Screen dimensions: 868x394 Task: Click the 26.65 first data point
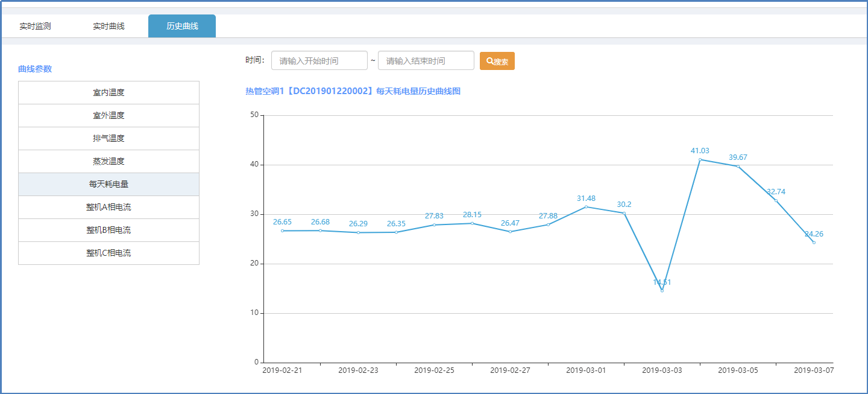coord(282,230)
